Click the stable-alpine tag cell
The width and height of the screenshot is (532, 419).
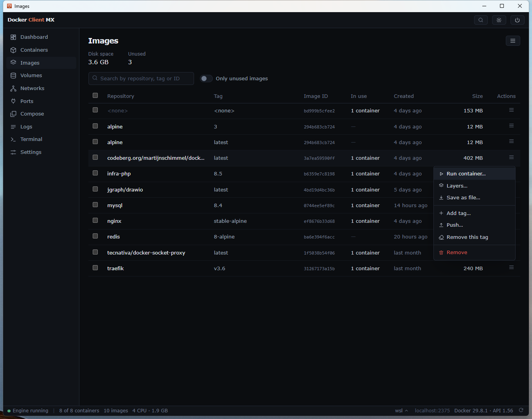230,221
